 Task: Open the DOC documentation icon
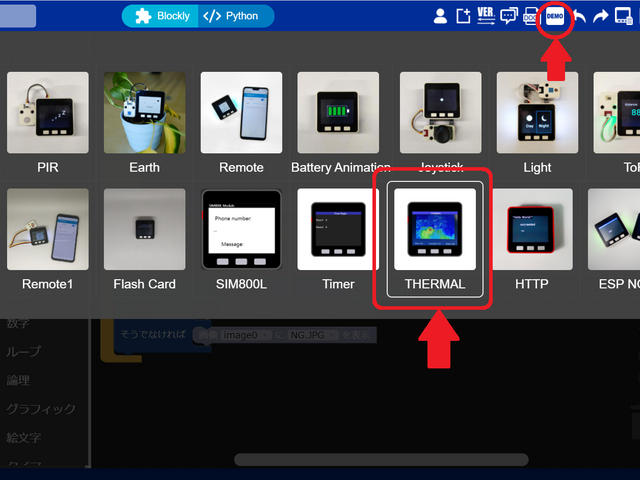pos(531,16)
